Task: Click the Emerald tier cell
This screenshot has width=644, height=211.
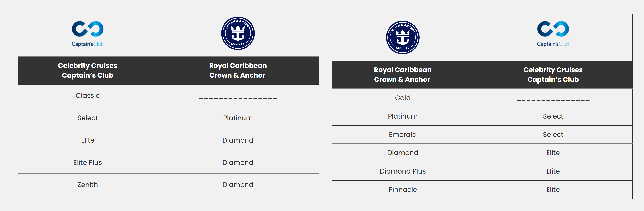Action: (x=402, y=135)
